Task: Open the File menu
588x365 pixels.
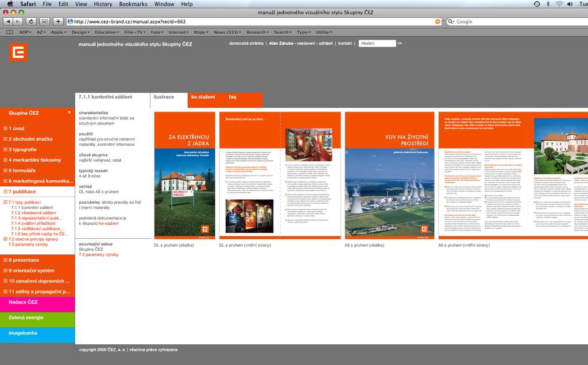Action: tap(47, 4)
